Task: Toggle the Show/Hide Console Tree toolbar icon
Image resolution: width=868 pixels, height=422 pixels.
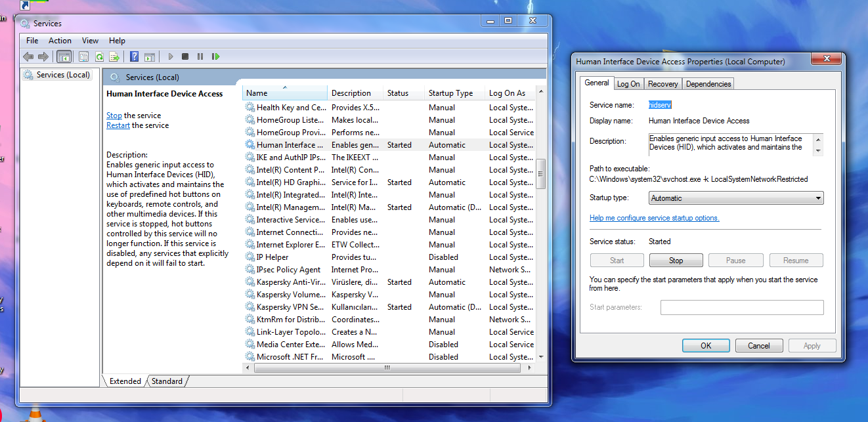Action: 64,57
